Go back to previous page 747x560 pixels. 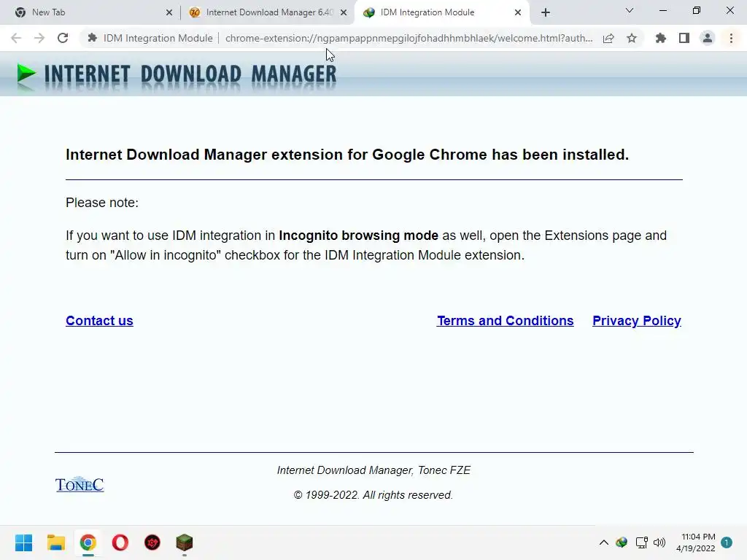16,38
